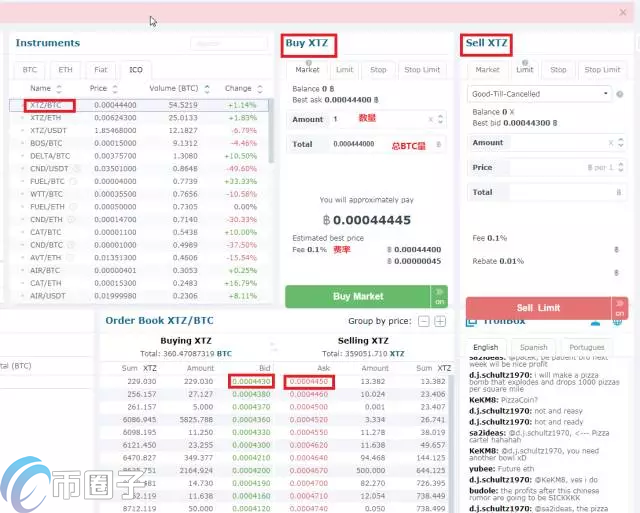Switch chat to Portugues tab
This screenshot has width=640, height=513.
pyautogui.click(x=587, y=347)
